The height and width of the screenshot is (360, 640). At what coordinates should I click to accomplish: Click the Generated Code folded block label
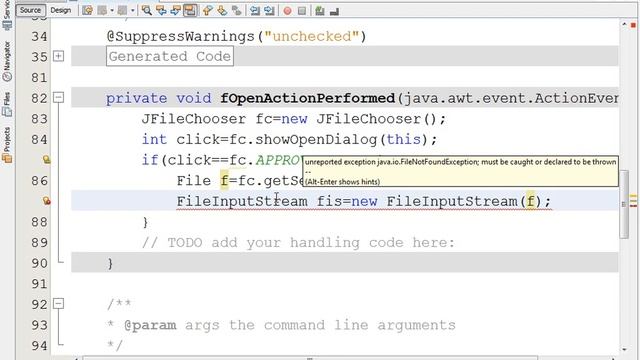[170, 56]
